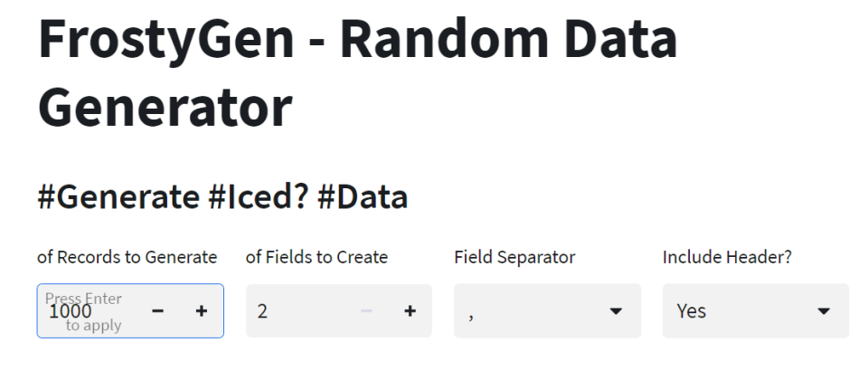The image size is (868, 371).
Task: Click the 'of Fields to Create' label
Action: (x=316, y=257)
